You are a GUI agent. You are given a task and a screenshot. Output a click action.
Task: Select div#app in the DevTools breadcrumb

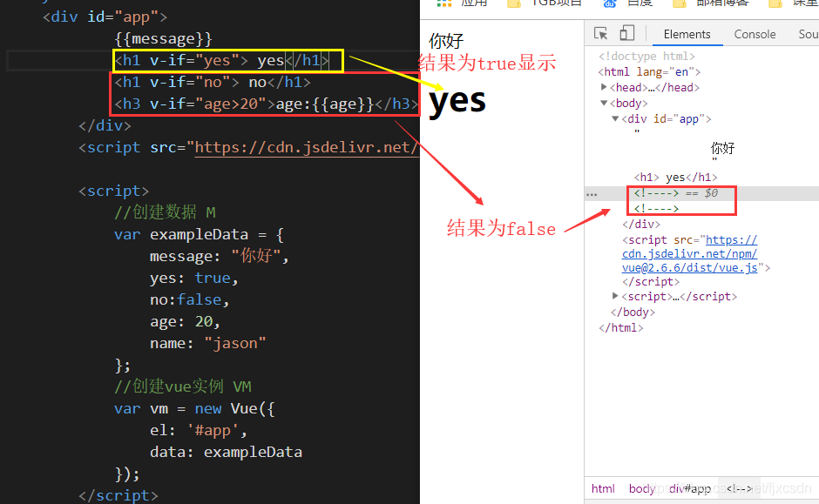pyautogui.click(x=689, y=488)
